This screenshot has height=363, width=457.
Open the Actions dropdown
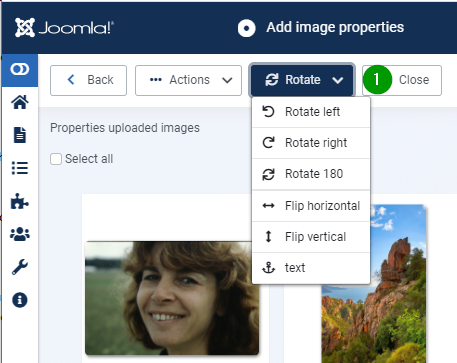coord(188,80)
